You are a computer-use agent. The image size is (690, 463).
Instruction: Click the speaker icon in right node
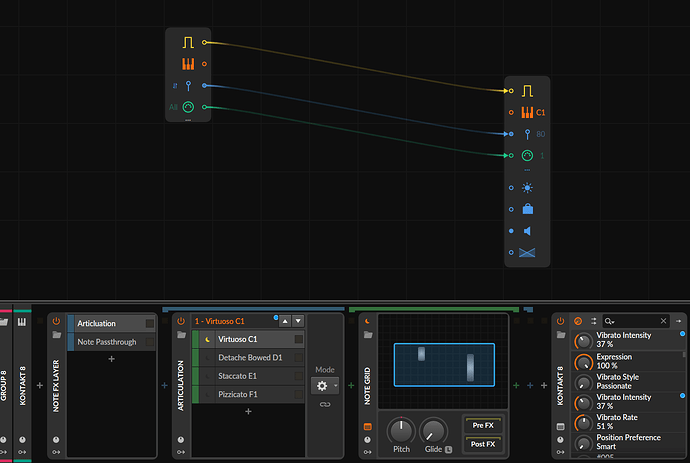tap(527, 231)
